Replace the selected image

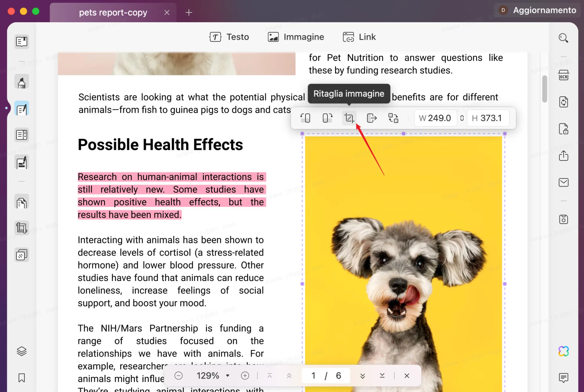click(393, 118)
